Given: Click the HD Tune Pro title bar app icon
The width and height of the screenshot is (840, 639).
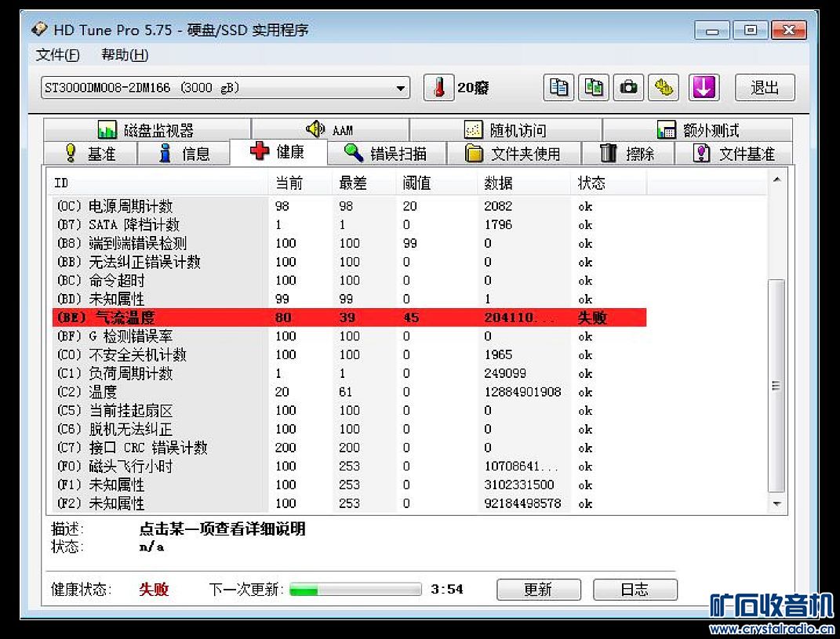Looking at the screenshot, I should tap(40, 29).
